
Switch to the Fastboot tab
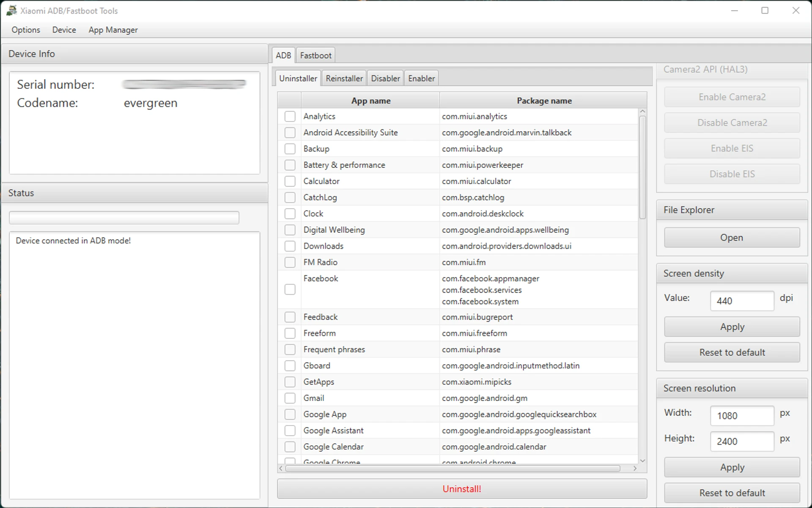tap(315, 55)
